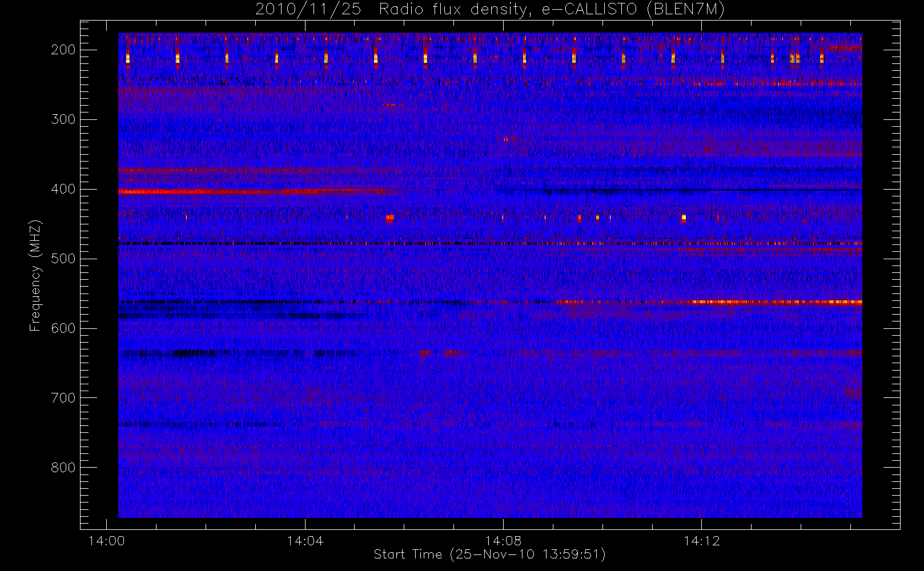The image size is (924, 571).
Task: Click the 600 frequency tick label
Action: click(x=63, y=328)
